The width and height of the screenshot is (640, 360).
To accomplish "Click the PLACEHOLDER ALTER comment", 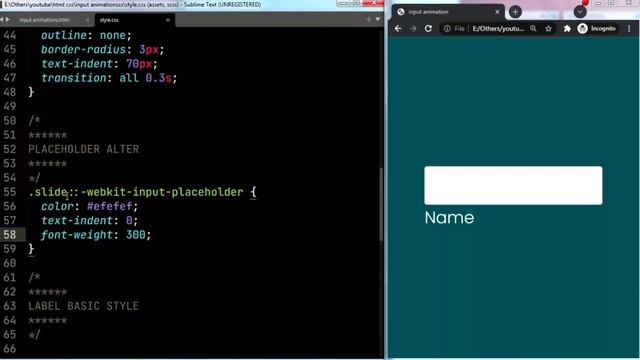I will coord(84,149).
